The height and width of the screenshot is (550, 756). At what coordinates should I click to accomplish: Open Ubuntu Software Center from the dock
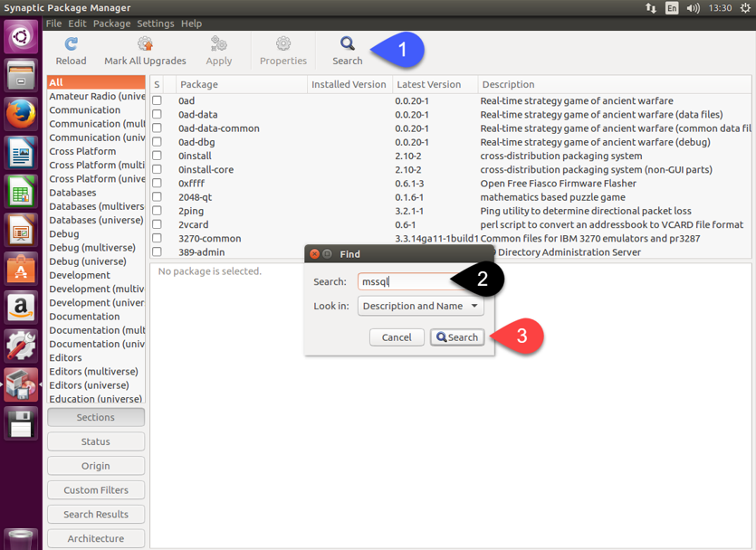(x=21, y=269)
